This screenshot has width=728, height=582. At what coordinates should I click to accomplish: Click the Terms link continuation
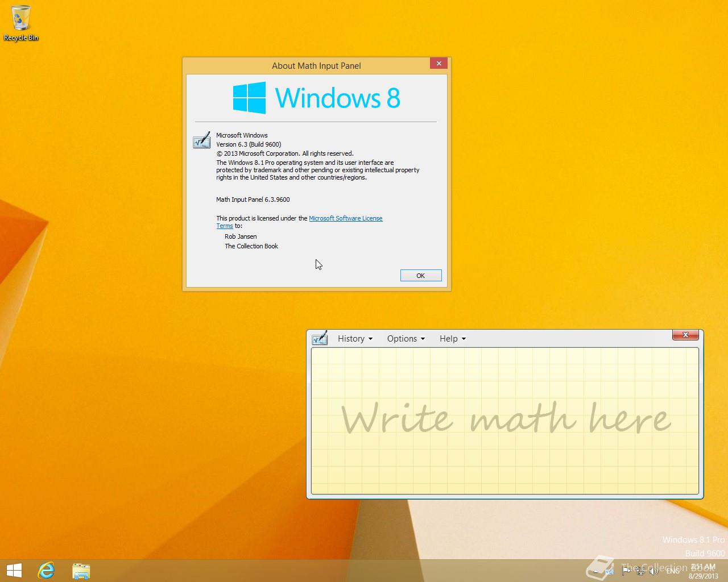pos(225,226)
